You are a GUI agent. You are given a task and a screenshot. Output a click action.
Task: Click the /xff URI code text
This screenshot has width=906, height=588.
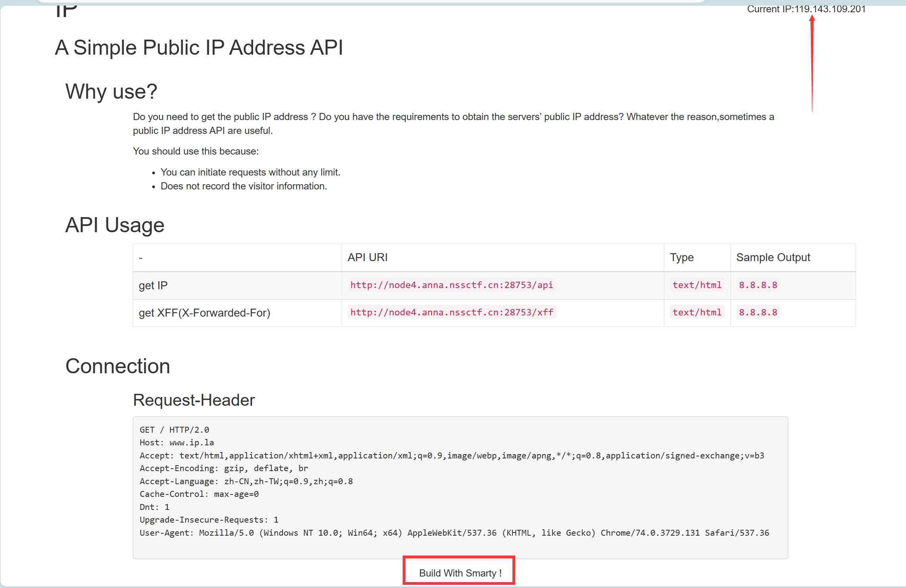451,312
